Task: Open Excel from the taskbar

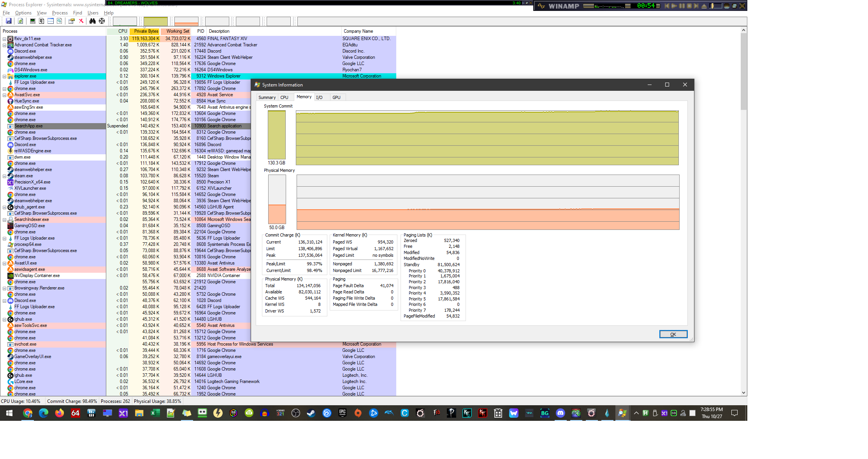Action: 155,413
